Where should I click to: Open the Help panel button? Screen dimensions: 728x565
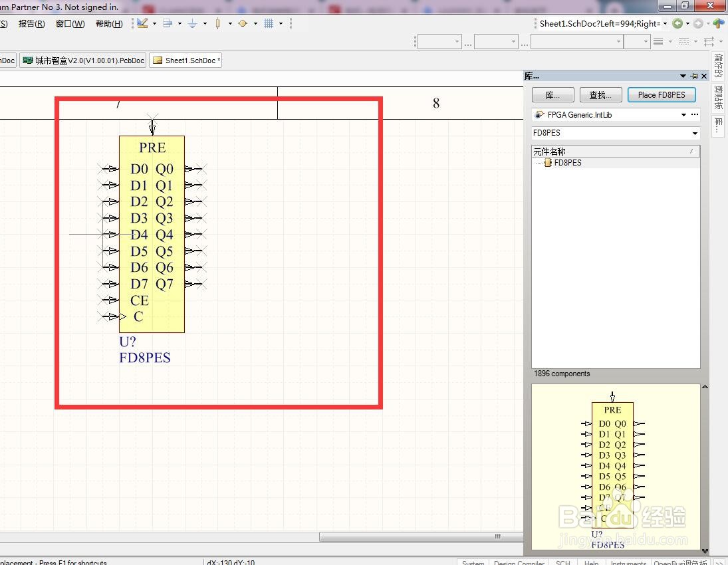591,562
